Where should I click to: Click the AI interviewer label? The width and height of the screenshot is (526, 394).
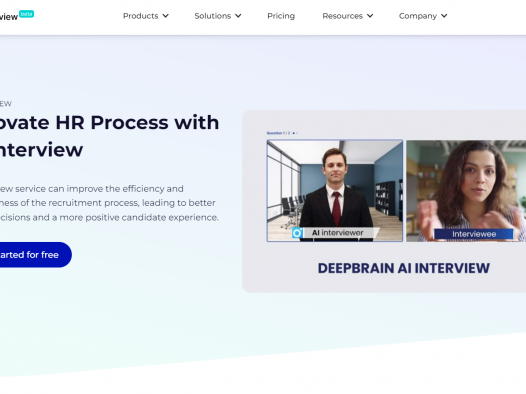coord(337,233)
